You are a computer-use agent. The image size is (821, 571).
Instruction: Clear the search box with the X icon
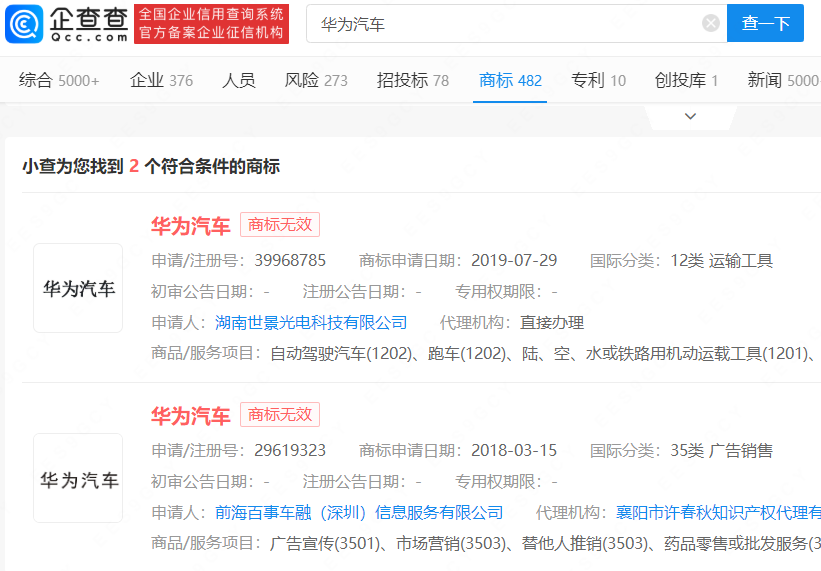coord(711,23)
